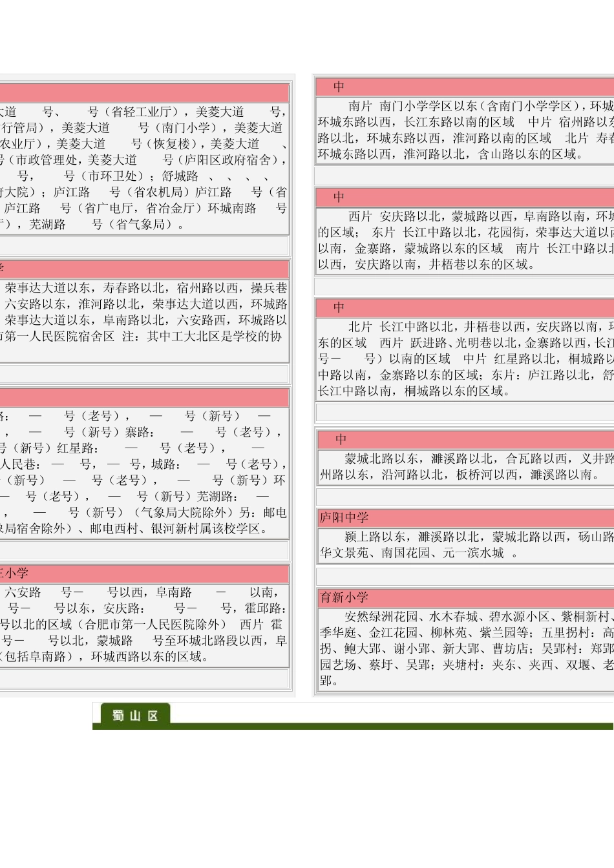This screenshot has width=614, height=868.
Task: Click the 育新小学 section header
Action: [x=465, y=597]
